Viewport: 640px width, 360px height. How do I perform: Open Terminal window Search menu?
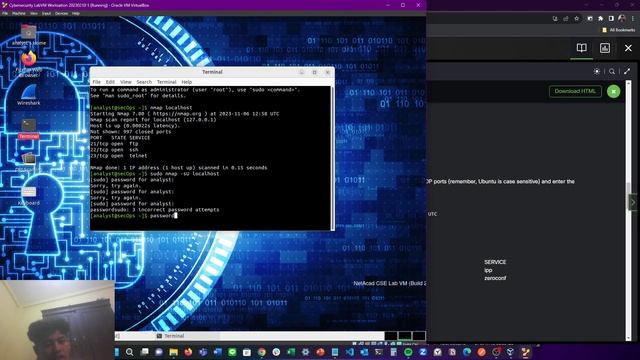pos(144,82)
